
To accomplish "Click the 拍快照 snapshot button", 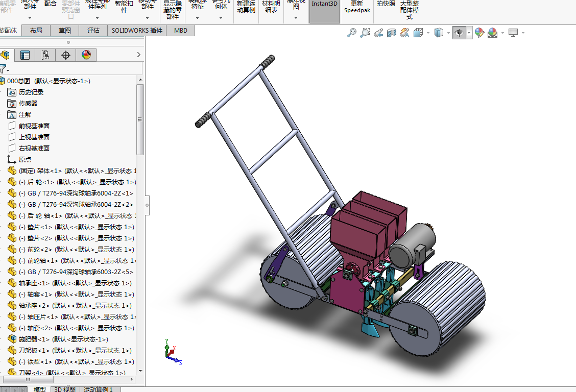I will (x=386, y=4).
